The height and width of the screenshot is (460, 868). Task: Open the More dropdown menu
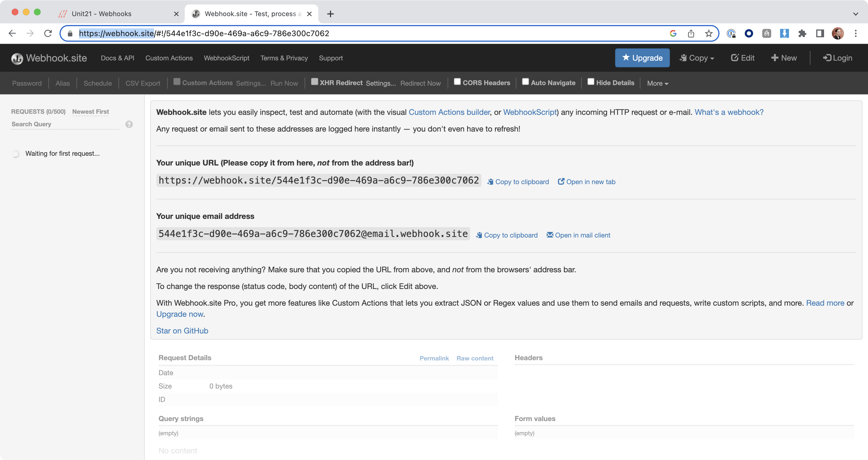657,83
